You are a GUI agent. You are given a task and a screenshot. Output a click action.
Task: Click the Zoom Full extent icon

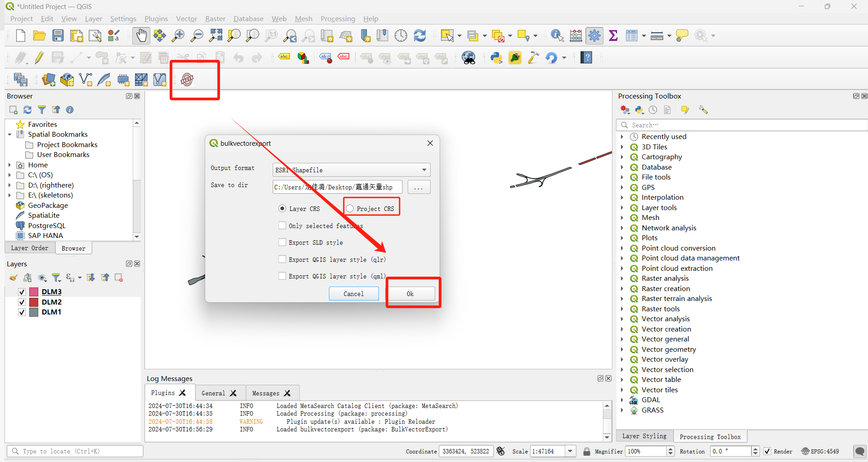[216, 36]
